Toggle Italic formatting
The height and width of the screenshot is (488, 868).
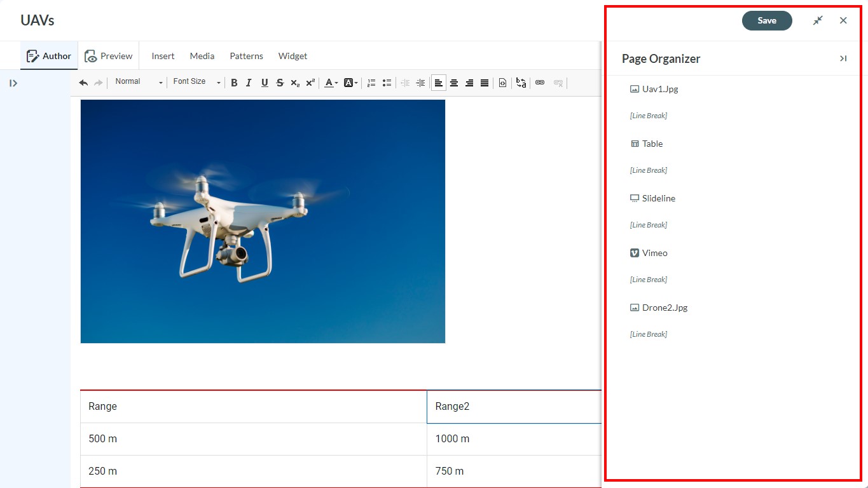coord(249,83)
